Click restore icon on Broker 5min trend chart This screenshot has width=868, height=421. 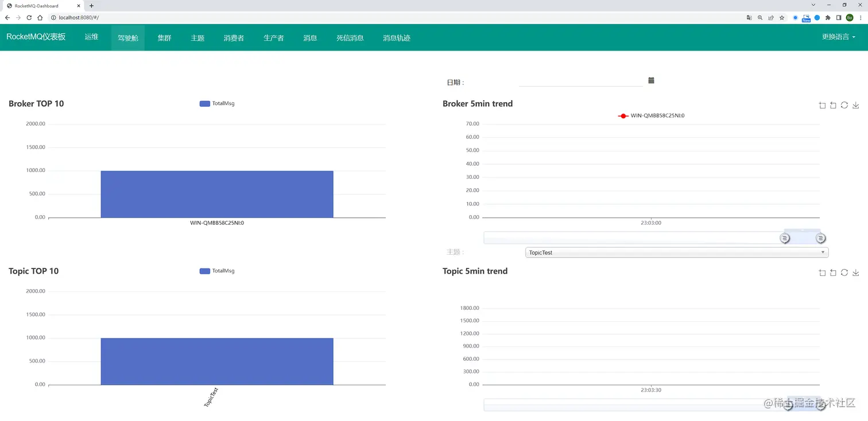(x=844, y=105)
